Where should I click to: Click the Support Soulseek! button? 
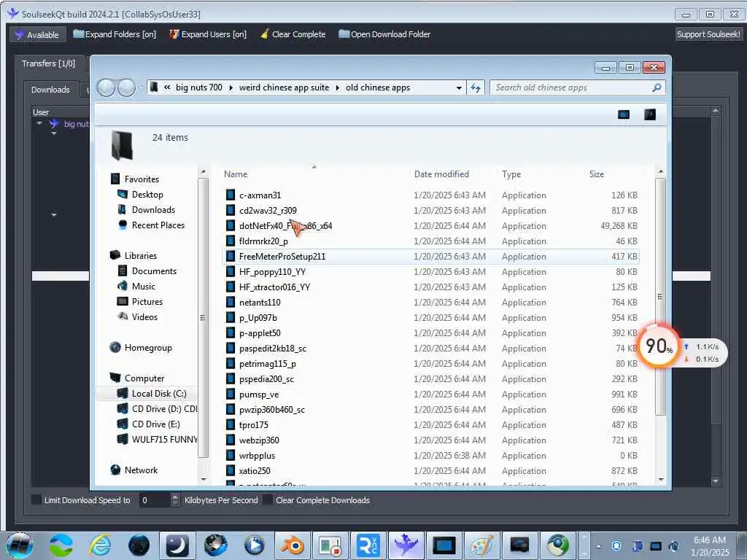708,34
